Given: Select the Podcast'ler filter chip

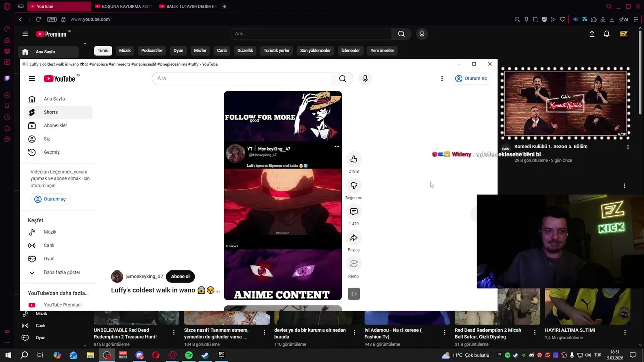Looking at the screenshot, I should tap(152, 51).
